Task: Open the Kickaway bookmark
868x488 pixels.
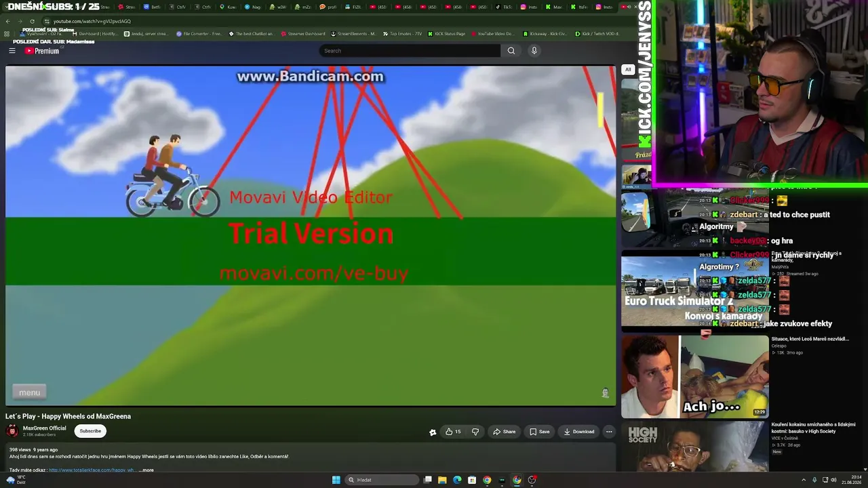Action: click(545, 34)
